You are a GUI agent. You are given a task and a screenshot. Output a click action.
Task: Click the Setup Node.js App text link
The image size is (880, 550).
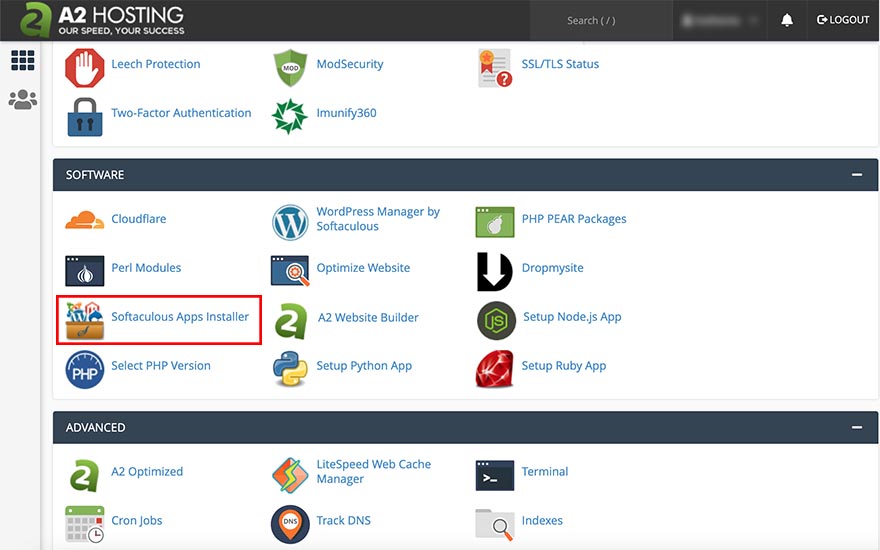[572, 317]
